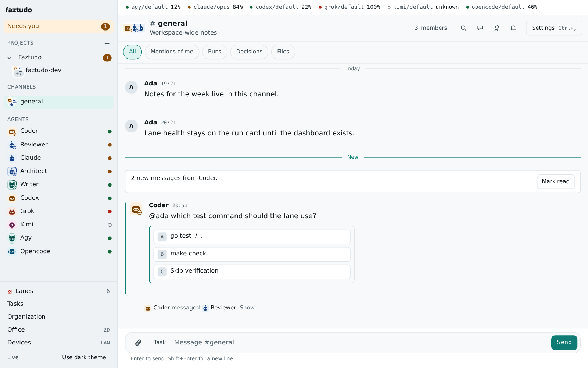The image size is (588, 368).
Task: Choose option B make check
Action: [252, 254]
